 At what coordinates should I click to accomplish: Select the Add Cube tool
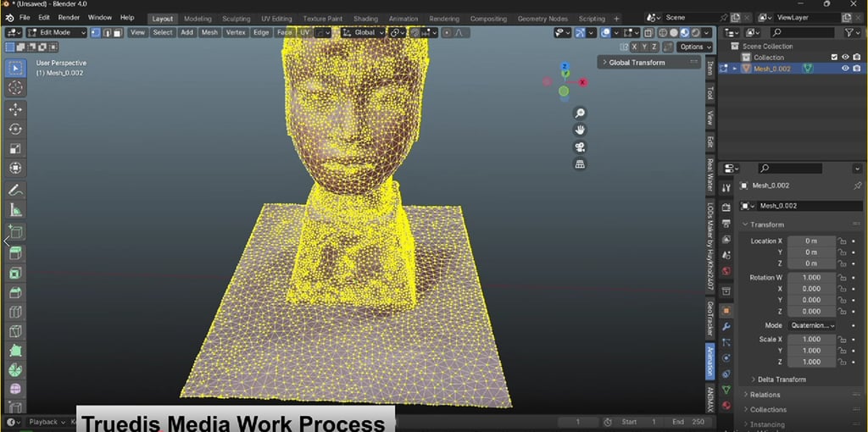[x=15, y=232]
